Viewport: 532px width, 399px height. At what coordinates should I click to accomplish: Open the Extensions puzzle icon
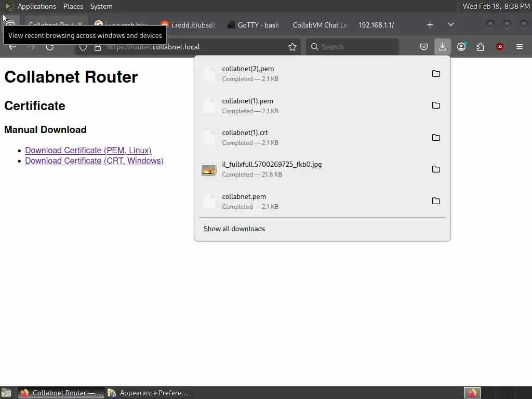480,46
